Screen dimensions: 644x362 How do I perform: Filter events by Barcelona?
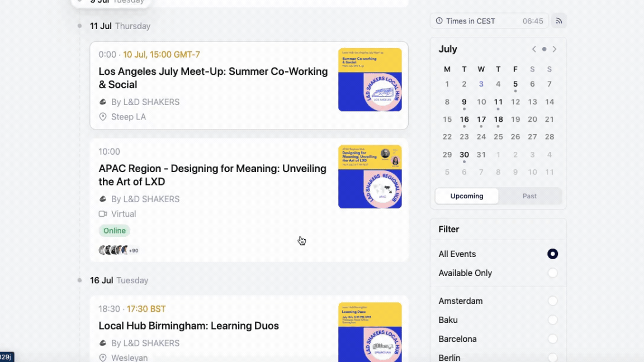(552, 339)
